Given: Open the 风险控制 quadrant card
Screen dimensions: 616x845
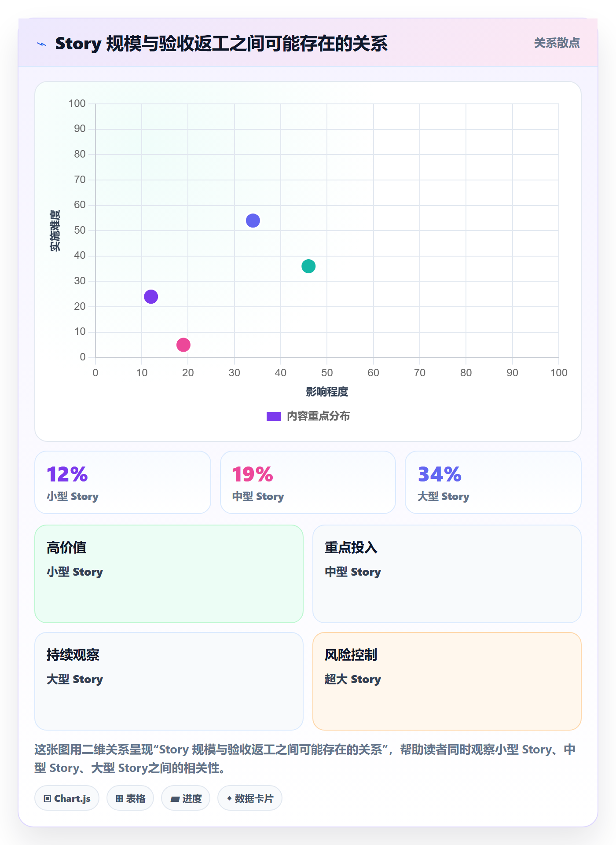Looking at the screenshot, I should tap(447, 681).
